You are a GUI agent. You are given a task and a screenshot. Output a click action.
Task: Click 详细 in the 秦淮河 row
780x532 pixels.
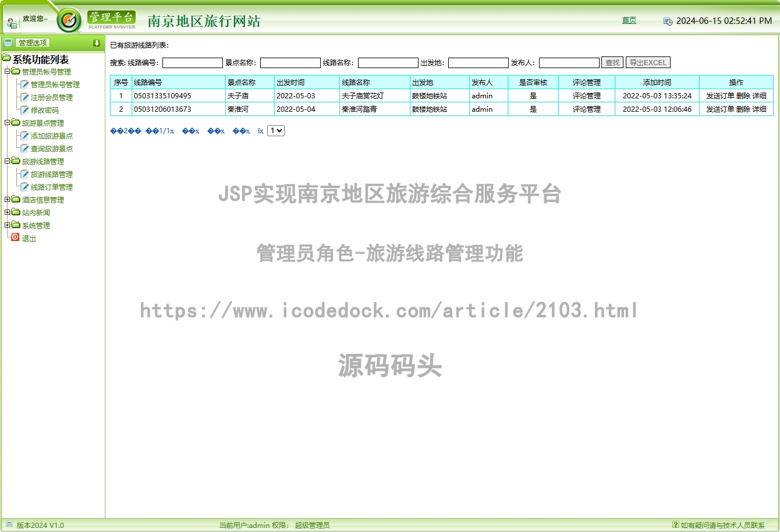[x=760, y=109]
